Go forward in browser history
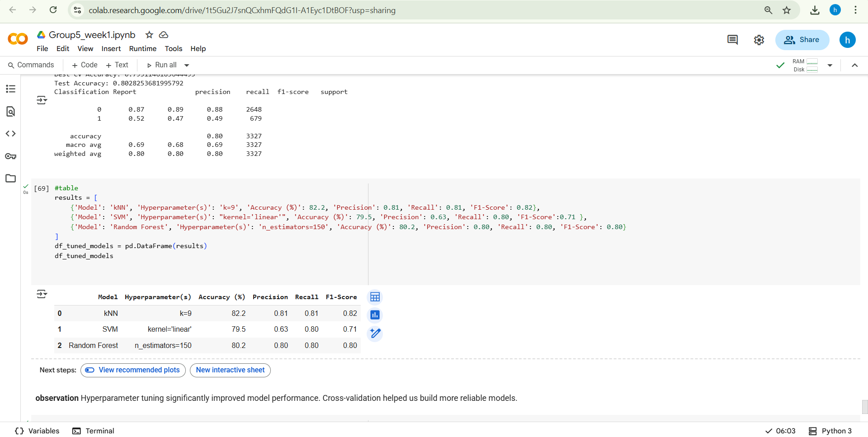 tap(33, 10)
